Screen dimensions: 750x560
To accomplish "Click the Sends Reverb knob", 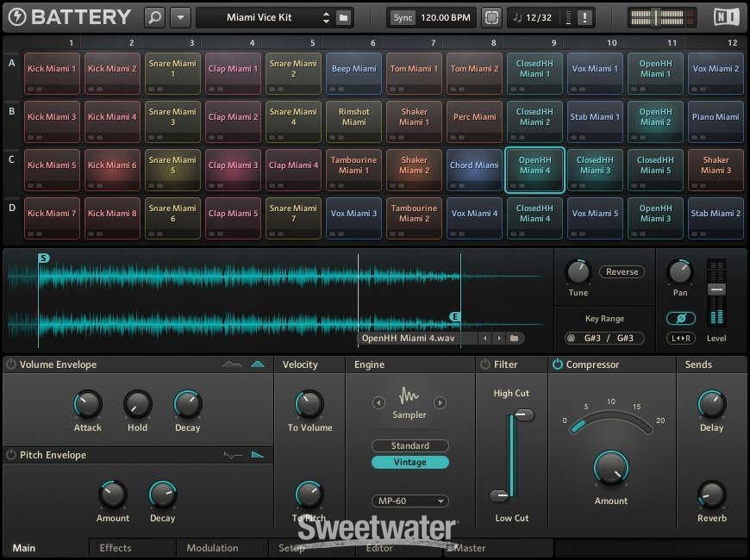I will tap(711, 495).
